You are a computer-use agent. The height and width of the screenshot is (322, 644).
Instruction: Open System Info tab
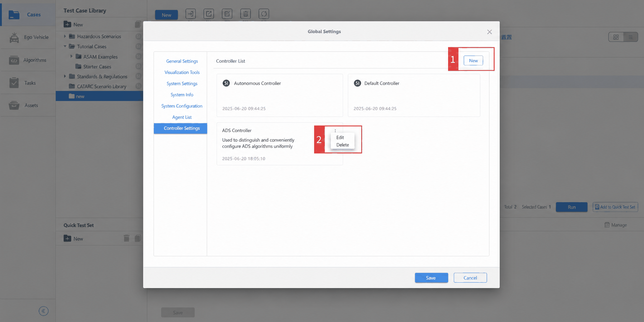tap(182, 95)
